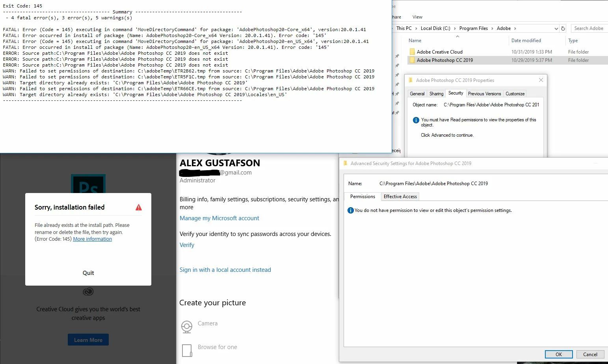
Task: Open the More information link for error 145
Action: pyautogui.click(x=92, y=239)
